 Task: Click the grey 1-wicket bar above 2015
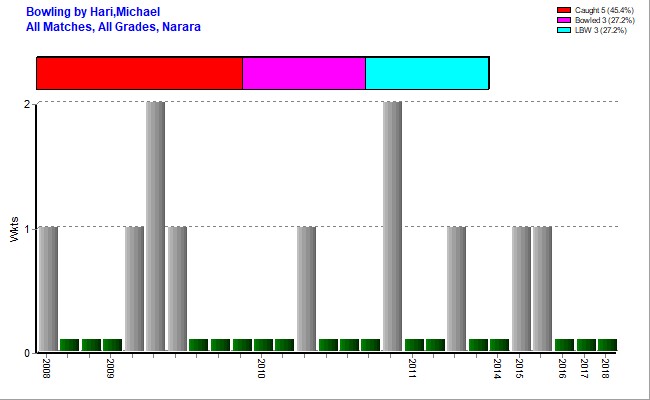[521, 289]
